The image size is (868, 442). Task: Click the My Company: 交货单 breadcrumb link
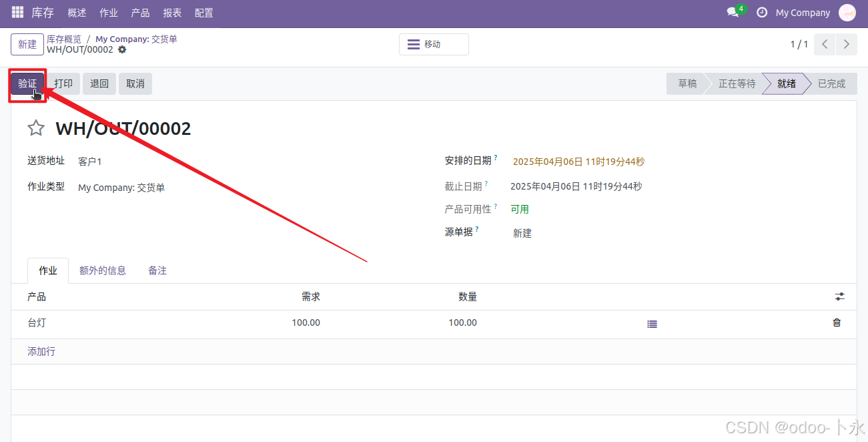coord(136,39)
